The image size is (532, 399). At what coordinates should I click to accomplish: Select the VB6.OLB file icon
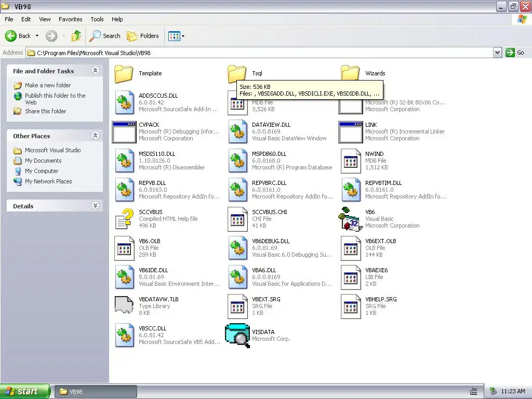124,248
